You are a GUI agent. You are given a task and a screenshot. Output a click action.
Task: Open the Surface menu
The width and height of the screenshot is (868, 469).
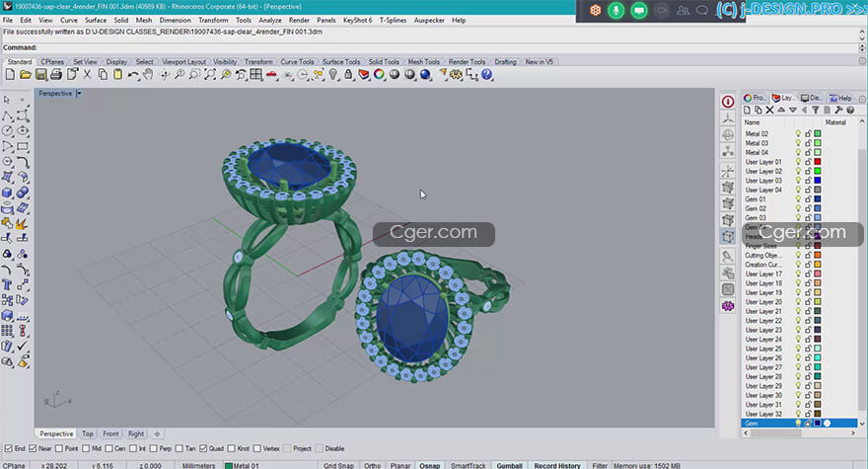[96, 20]
